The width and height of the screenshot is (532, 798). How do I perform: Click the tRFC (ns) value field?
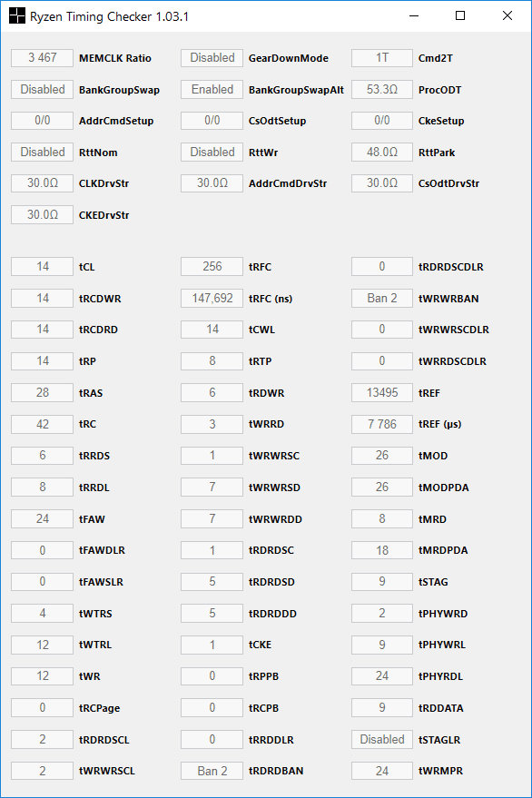212,299
